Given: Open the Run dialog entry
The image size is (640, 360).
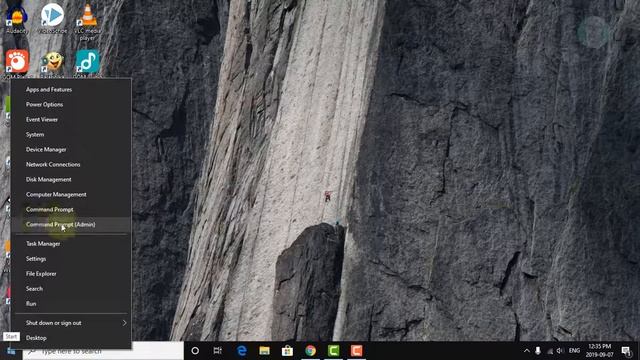Looking at the screenshot, I should [x=71, y=304].
